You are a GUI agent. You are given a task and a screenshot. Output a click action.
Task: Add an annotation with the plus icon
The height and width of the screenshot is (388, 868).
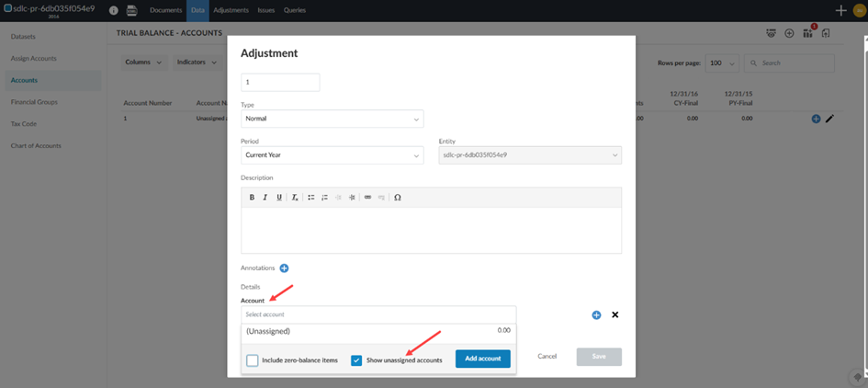(x=284, y=268)
